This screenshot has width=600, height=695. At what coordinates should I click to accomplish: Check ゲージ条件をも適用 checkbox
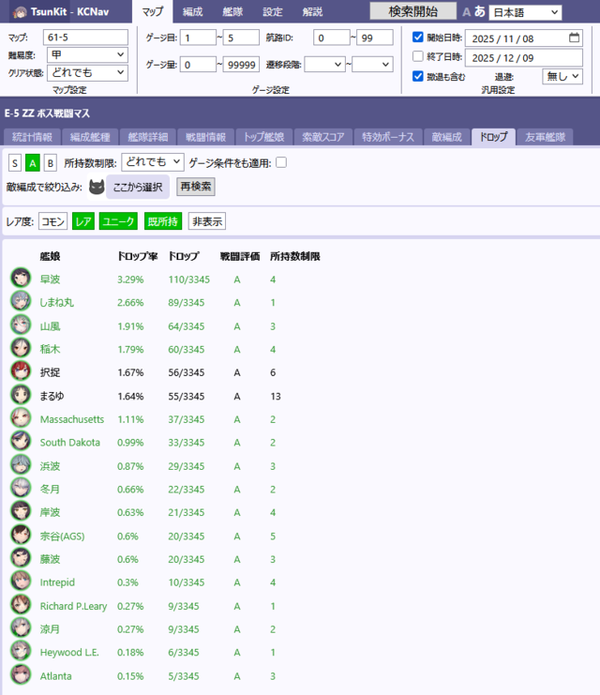click(281, 162)
